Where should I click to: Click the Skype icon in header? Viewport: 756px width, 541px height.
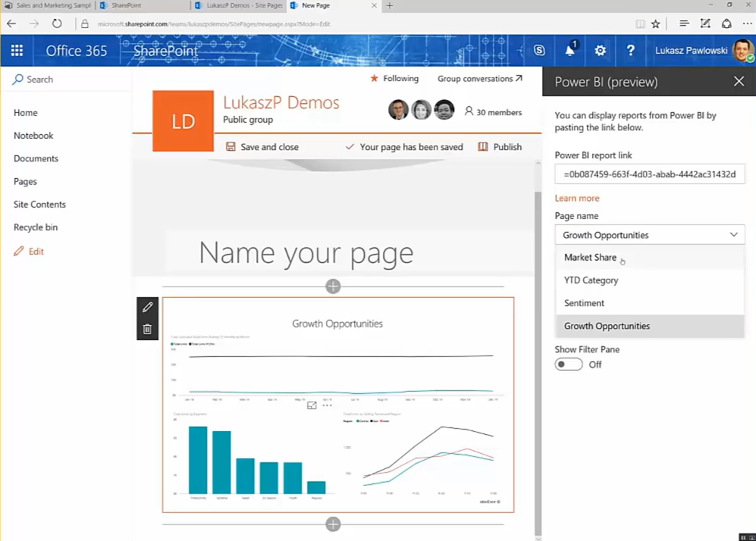tap(539, 51)
